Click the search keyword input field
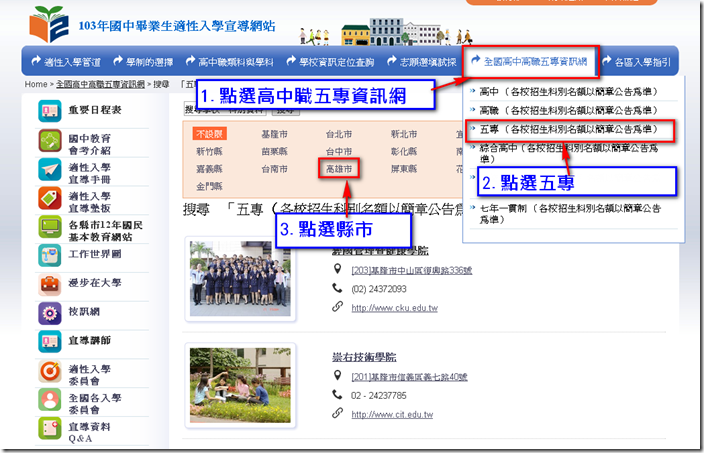 (226, 109)
